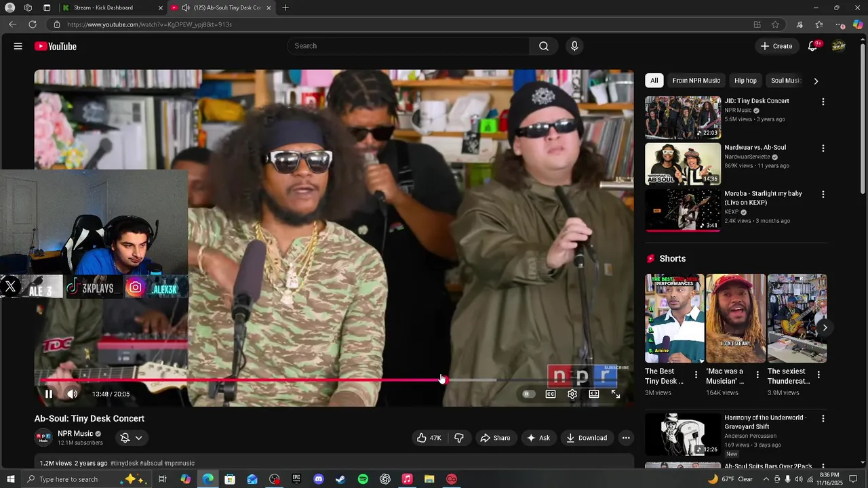
Task: Open Windows Start menu
Action: [11, 479]
